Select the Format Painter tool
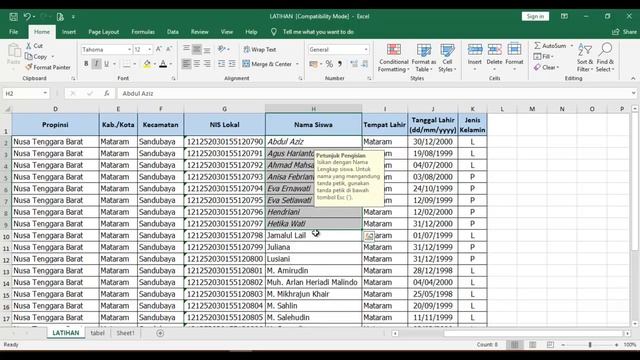Image resolution: width=640 pixels, height=360 pixels. pyautogui.click(x=48, y=67)
